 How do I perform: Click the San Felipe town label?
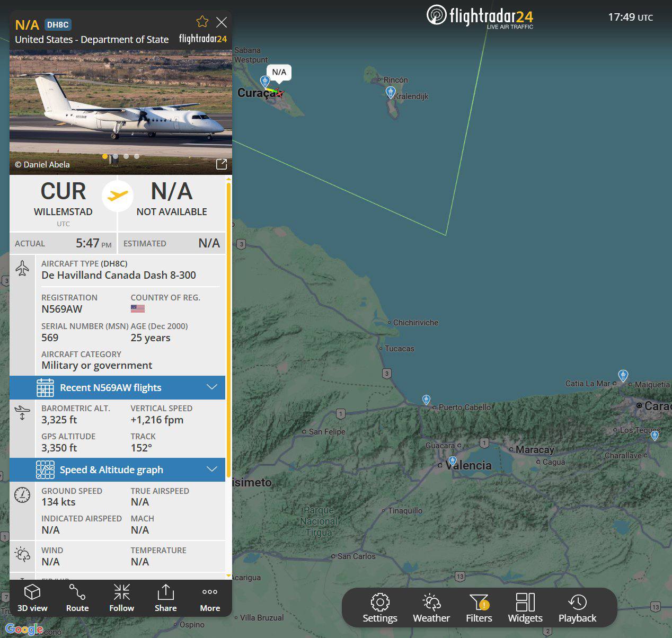click(327, 432)
